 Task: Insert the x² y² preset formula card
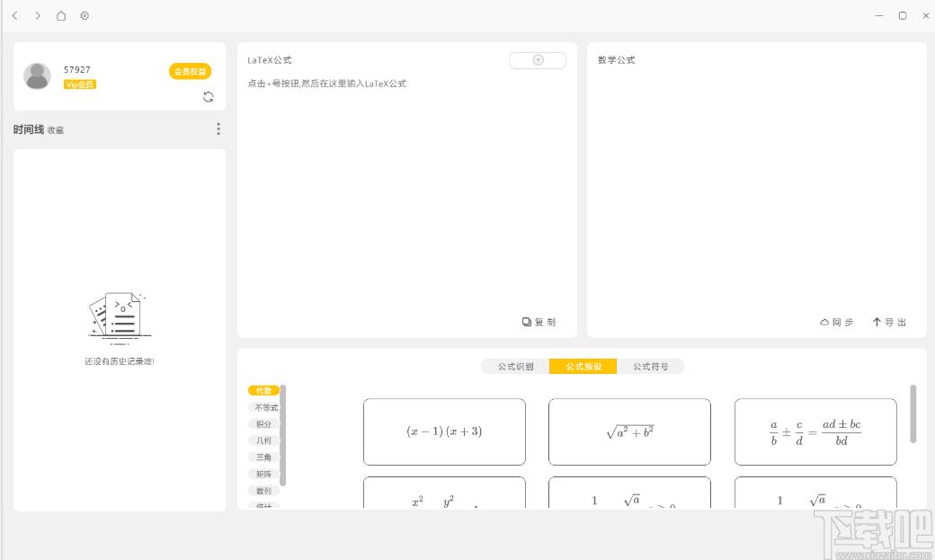pos(444,493)
